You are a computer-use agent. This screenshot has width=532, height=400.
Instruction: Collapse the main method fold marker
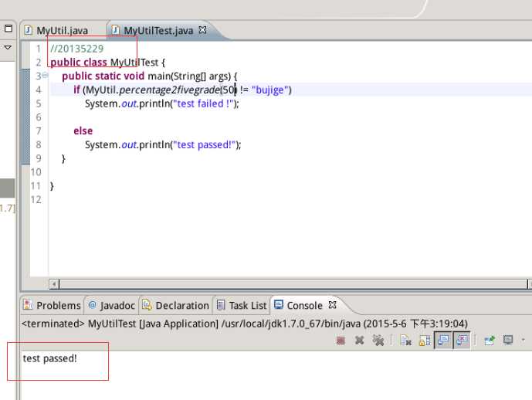tap(45, 76)
